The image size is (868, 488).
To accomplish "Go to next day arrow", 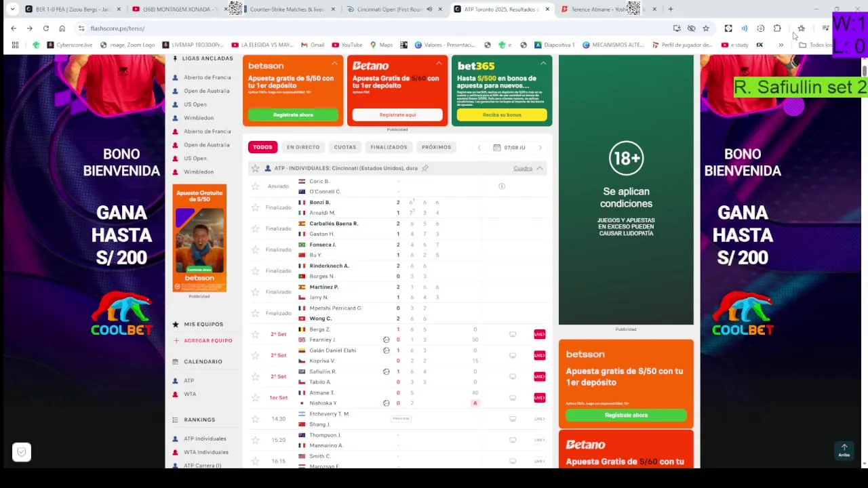I will pos(540,147).
